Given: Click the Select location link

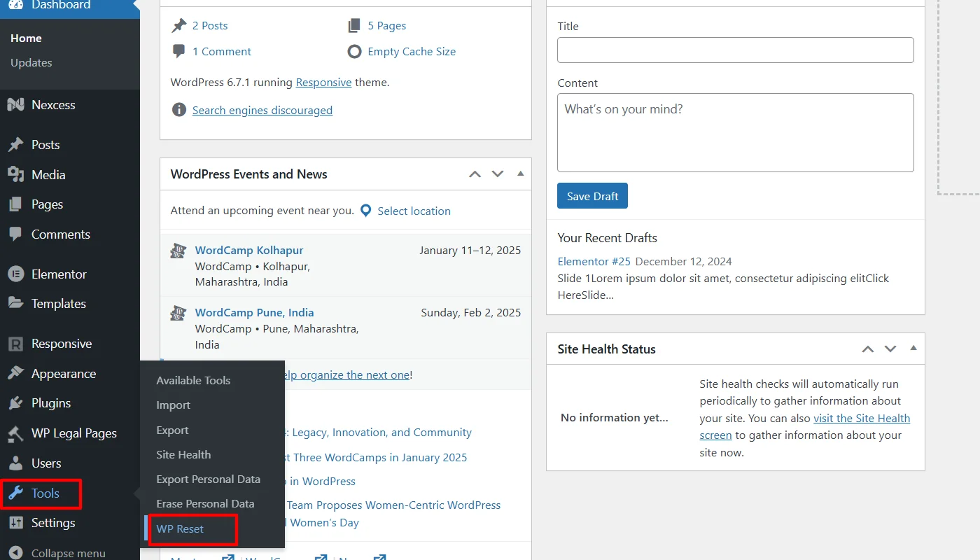Looking at the screenshot, I should click(414, 211).
